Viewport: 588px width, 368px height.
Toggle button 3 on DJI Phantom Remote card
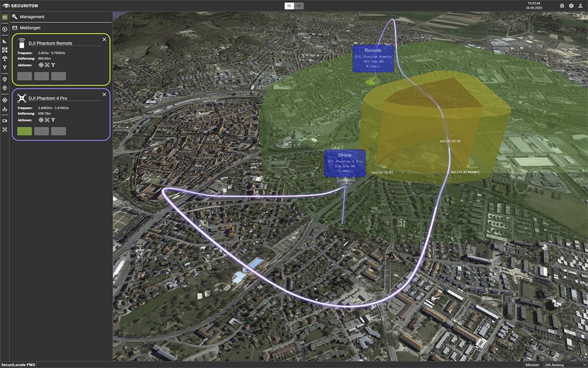pyautogui.click(x=58, y=76)
